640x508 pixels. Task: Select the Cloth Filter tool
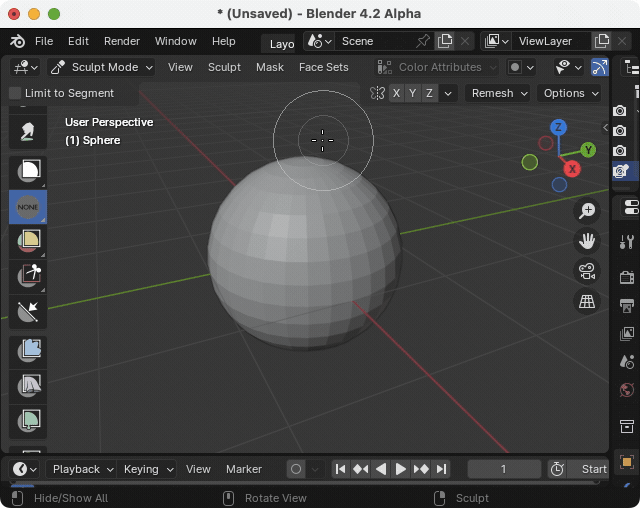click(28, 387)
